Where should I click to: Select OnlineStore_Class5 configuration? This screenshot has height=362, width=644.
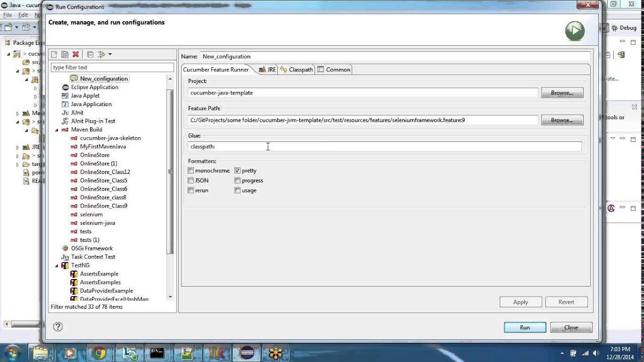coord(103,180)
